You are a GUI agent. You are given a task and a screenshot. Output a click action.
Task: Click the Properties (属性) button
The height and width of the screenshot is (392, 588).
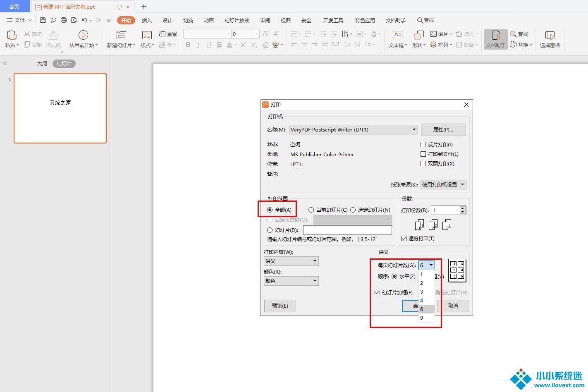pos(443,130)
